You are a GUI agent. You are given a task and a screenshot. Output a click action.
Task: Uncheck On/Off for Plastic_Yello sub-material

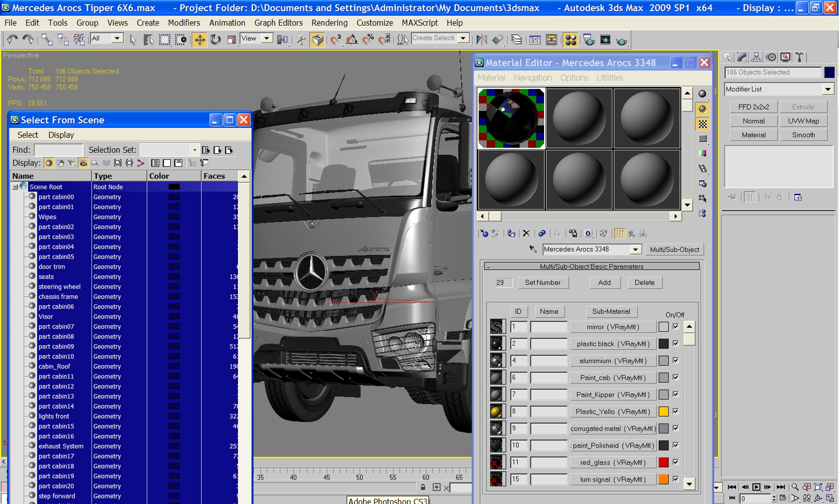coord(676,411)
